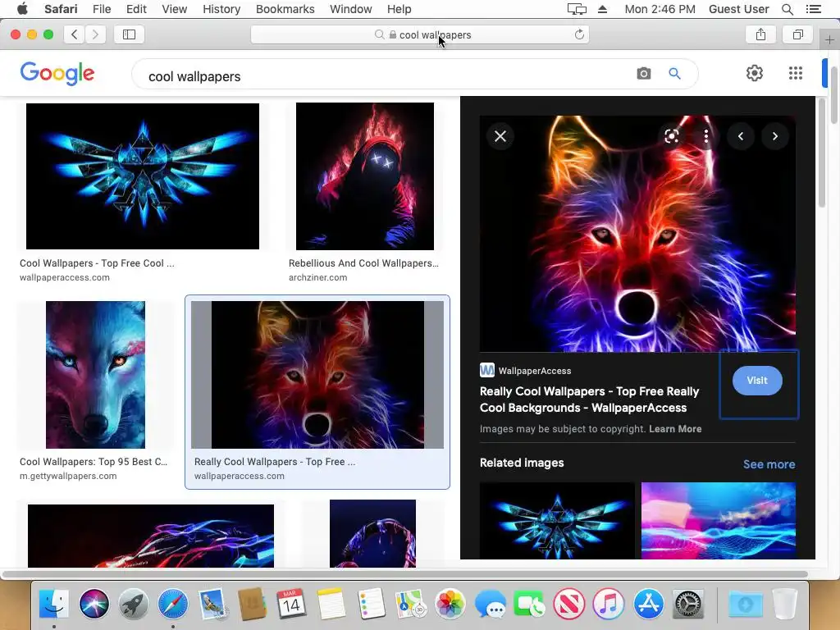Toggle the Safari sidebar button
The height and width of the screenshot is (630, 840).
129,34
